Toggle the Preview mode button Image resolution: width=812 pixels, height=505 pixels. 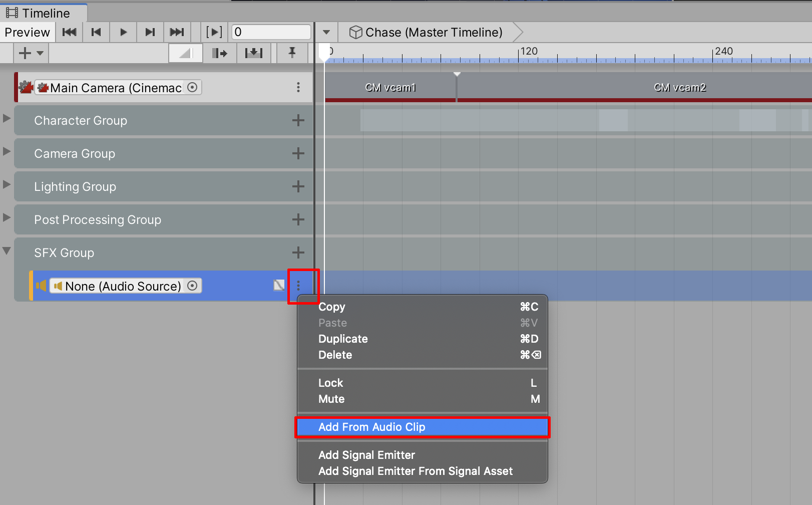(27, 33)
